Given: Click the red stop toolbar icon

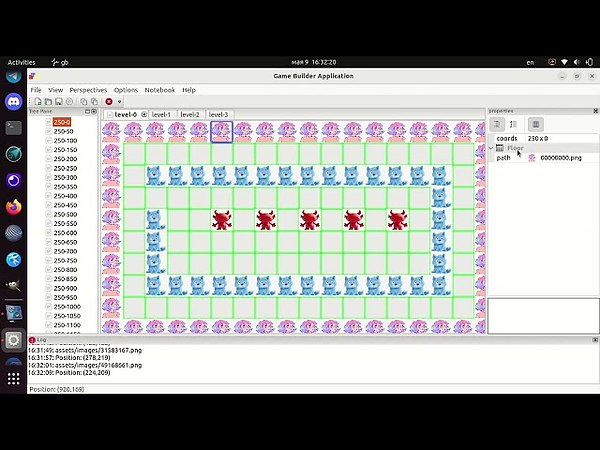Looking at the screenshot, I should (x=109, y=102).
